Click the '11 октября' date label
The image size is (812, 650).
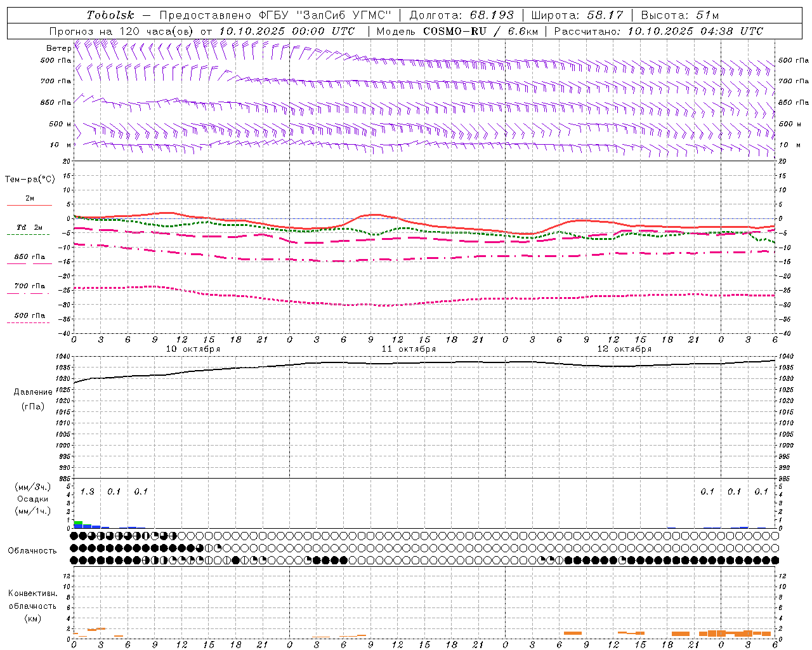(x=409, y=349)
